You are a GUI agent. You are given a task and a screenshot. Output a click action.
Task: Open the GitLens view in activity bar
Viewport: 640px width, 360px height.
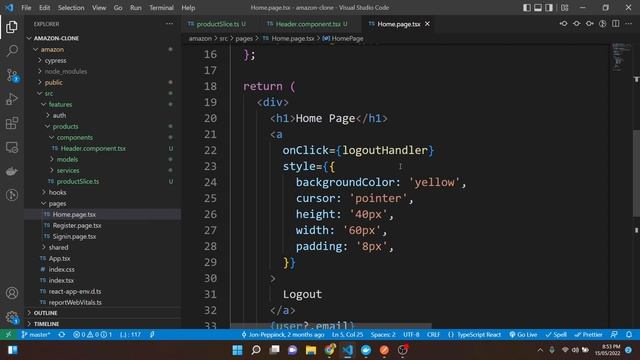tap(12, 195)
